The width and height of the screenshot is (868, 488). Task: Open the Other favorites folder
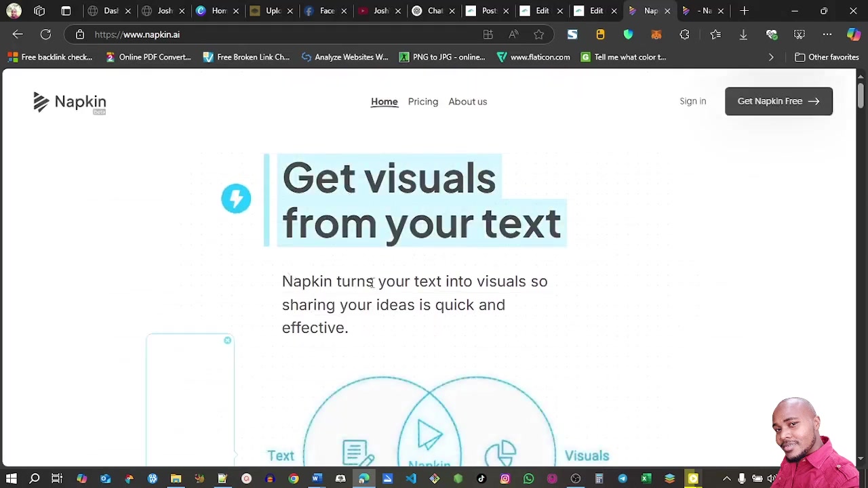point(827,57)
